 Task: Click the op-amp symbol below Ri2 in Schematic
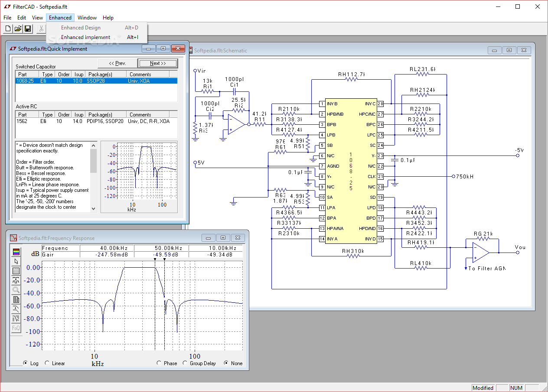(x=236, y=123)
